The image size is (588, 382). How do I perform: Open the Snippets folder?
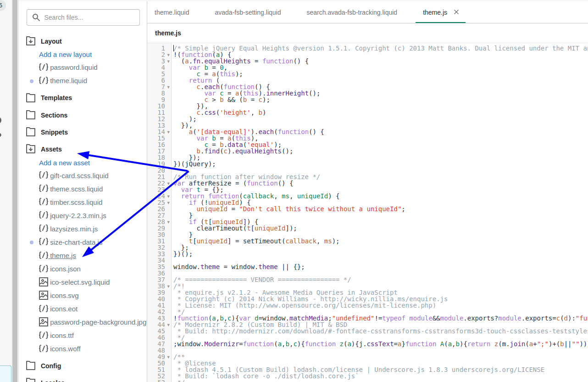click(54, 132)
